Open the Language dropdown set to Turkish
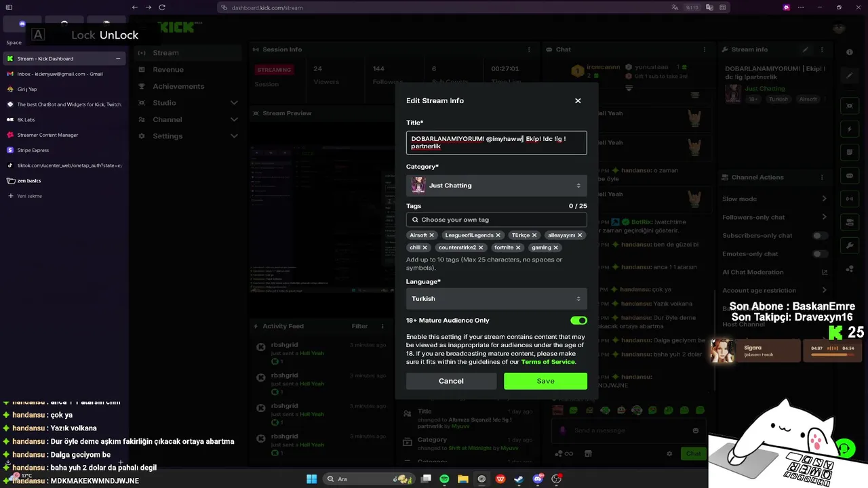This screenshot has height=488, width=868. [496, 298]
